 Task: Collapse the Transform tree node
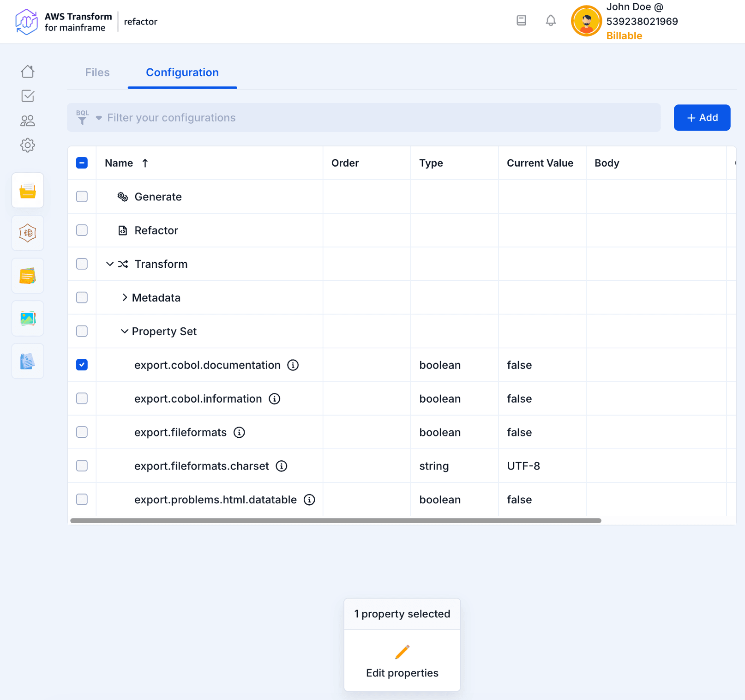[110, 264]
